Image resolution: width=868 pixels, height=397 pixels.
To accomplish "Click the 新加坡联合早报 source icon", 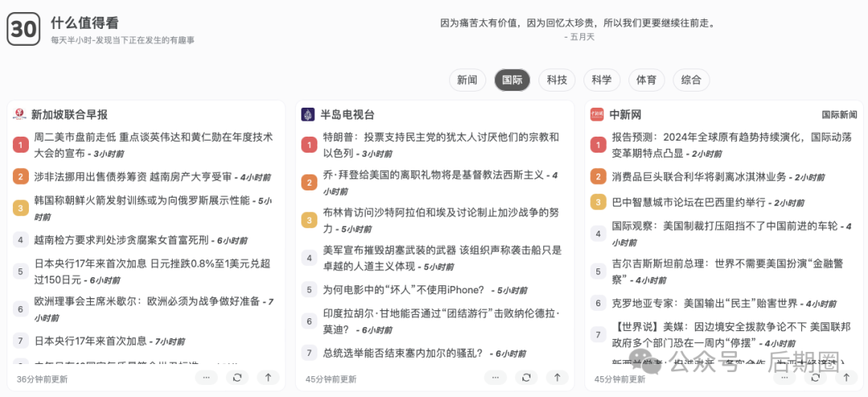I will (x=20, y=114).
